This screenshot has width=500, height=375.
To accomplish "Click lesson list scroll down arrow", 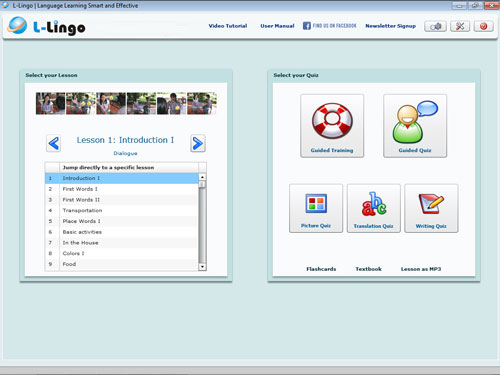I will (x=202, y=267).
